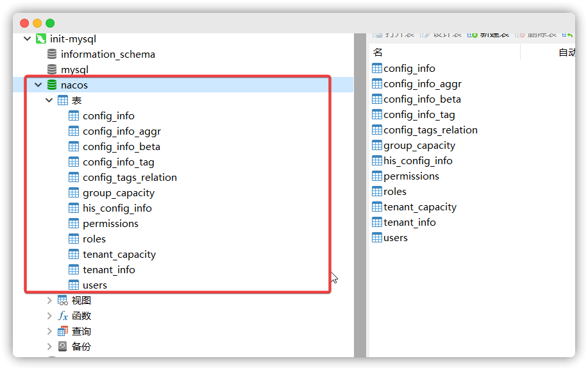Click the 视图 views icon
The height and width of the screenshot is (370, 588).
pyautogui.click(x=63, y=300)
